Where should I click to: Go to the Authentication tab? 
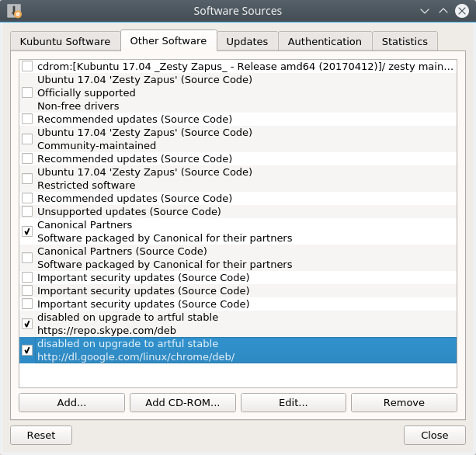point(325,41)
